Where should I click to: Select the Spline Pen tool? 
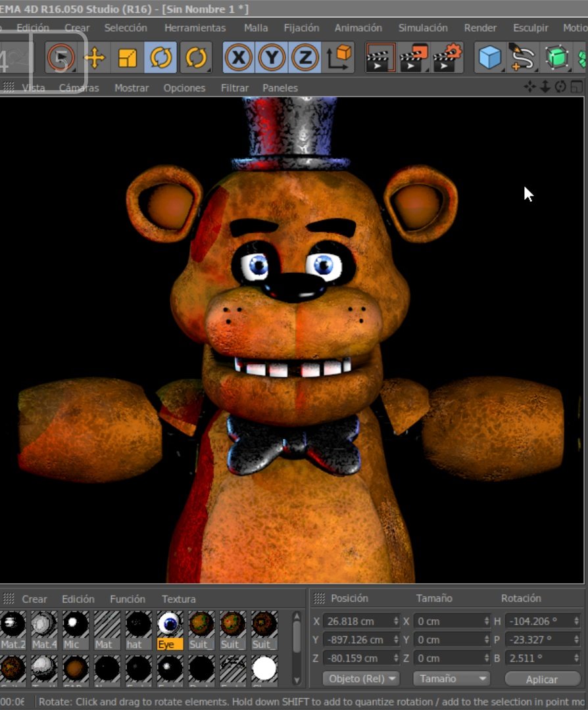coord(523,58)
